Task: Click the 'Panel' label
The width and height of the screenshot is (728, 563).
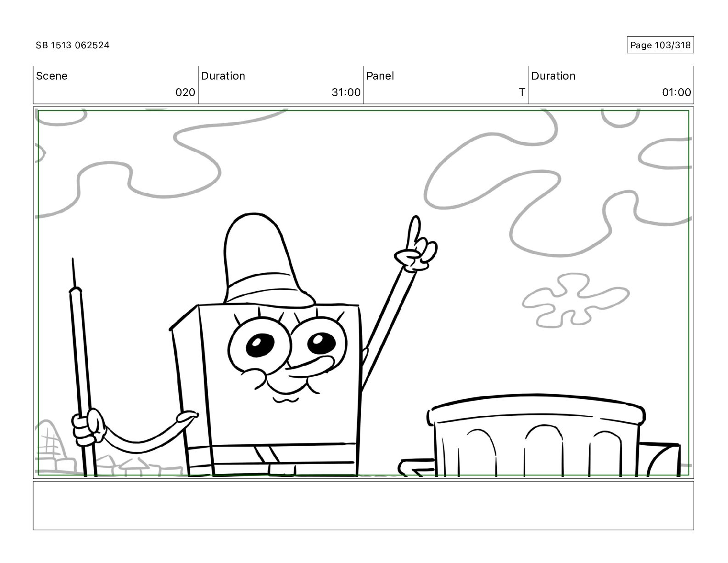Action: [380, 76]
